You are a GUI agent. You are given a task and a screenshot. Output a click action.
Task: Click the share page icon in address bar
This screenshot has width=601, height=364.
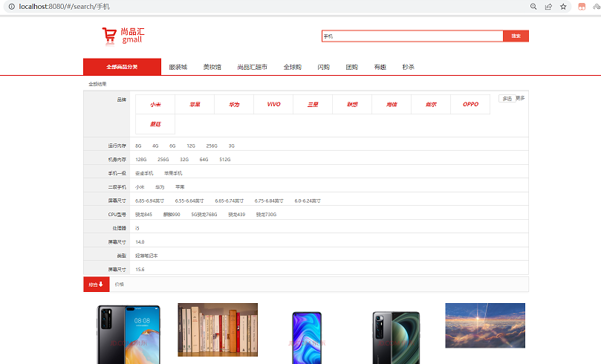tap(548, 7)
